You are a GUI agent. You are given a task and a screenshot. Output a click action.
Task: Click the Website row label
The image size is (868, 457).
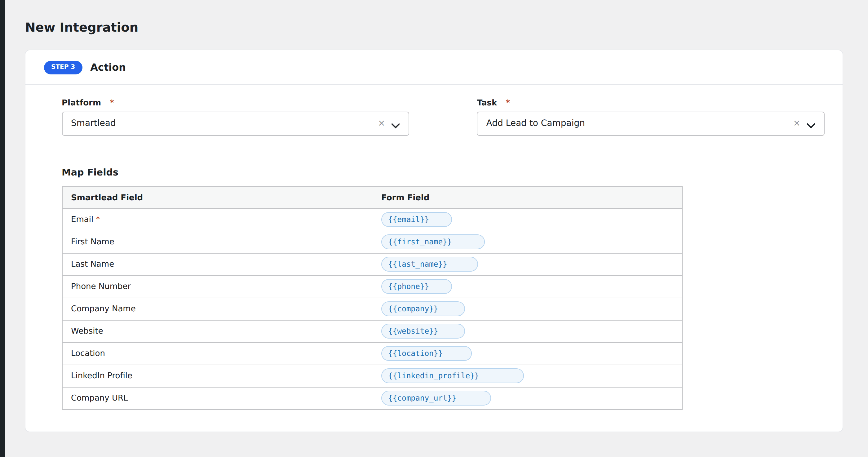[87, 331]
